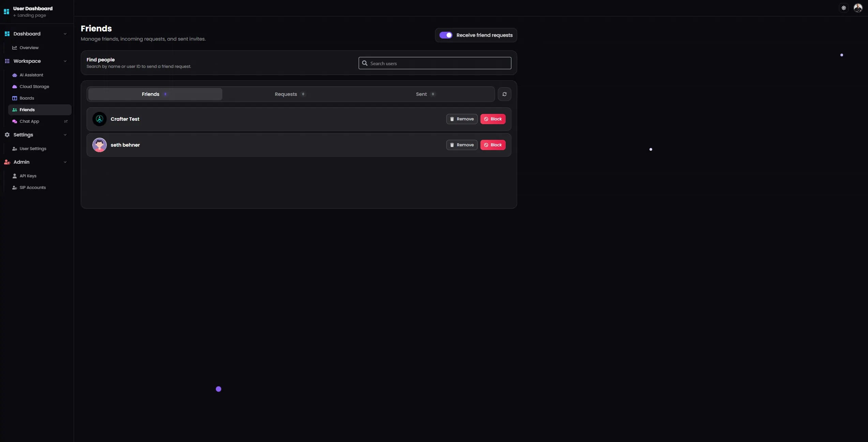The width and height of the screenshot is (868, 442).
Task: Switch to the Sent tab
Action: [425, 94]
